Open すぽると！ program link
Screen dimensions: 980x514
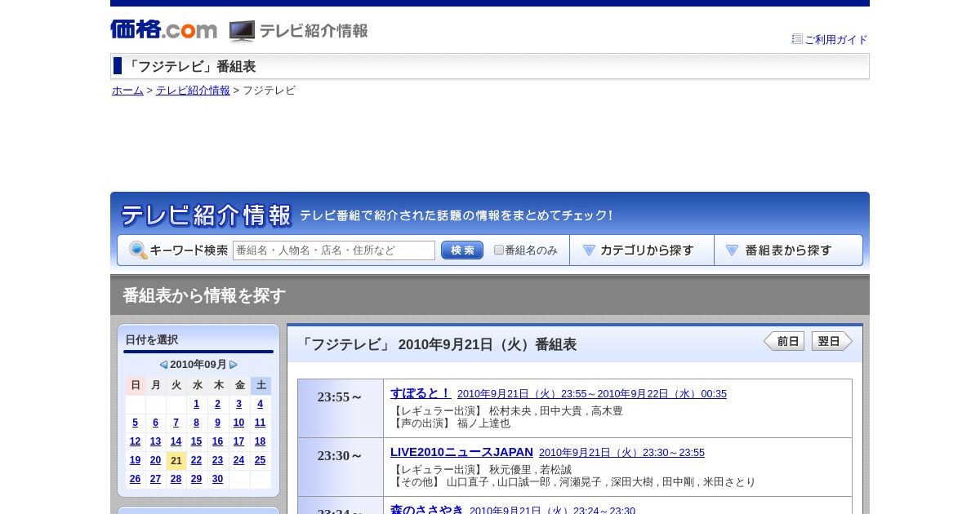(421, 393)
